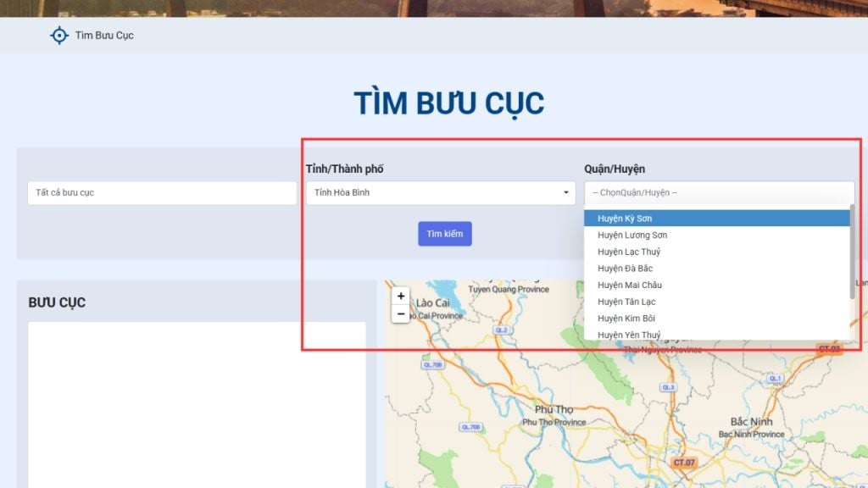Click Bắc Ninh label on the map
This screenshot has width=868, height=488.
coord(752,422)
